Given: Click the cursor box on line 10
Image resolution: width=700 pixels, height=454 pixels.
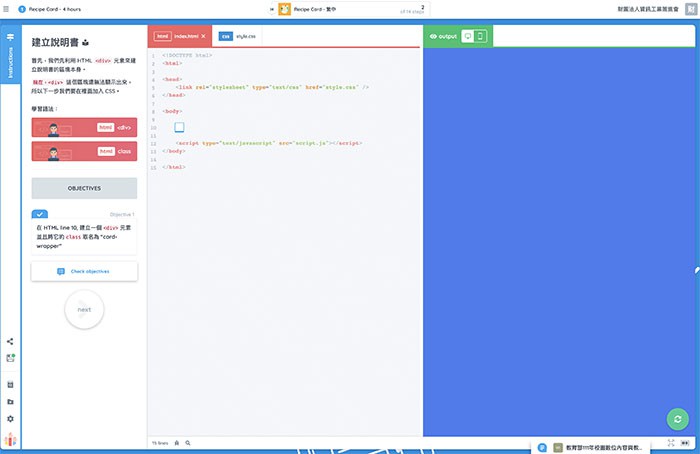Looking at the screenshot, I should pyautogui.click(x=179, y=127).
